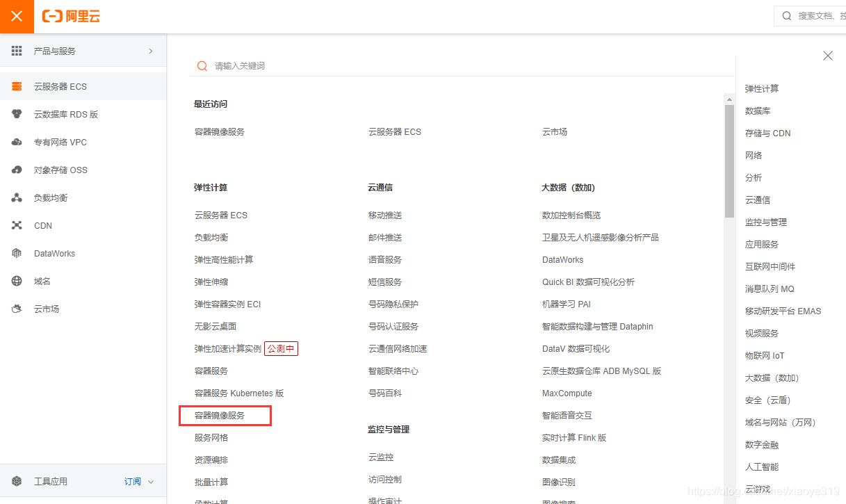Jump to 安全（云盾）category
Viewport: 846px width, 504px height.
tap(768, 400)
